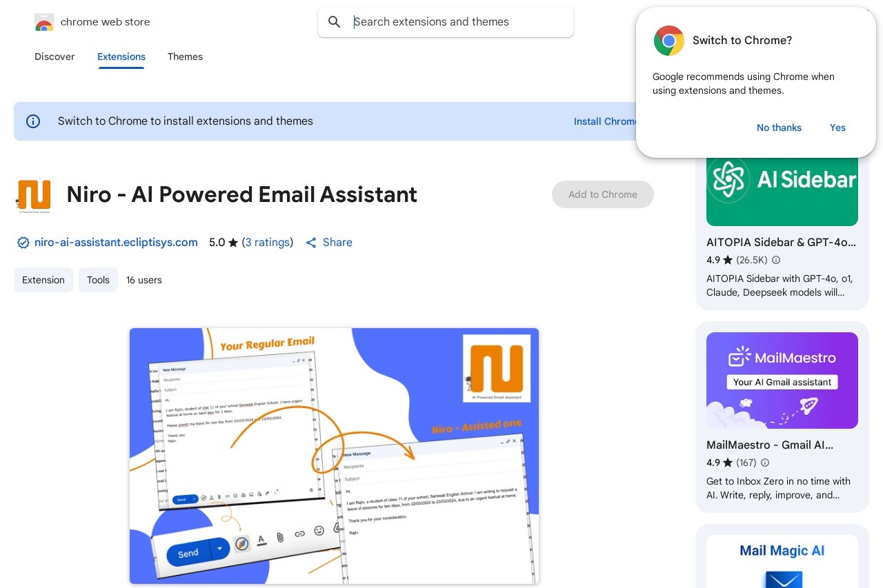Click the Add to Chrome button
Screen dimensions: 883x588
[603, 194]
